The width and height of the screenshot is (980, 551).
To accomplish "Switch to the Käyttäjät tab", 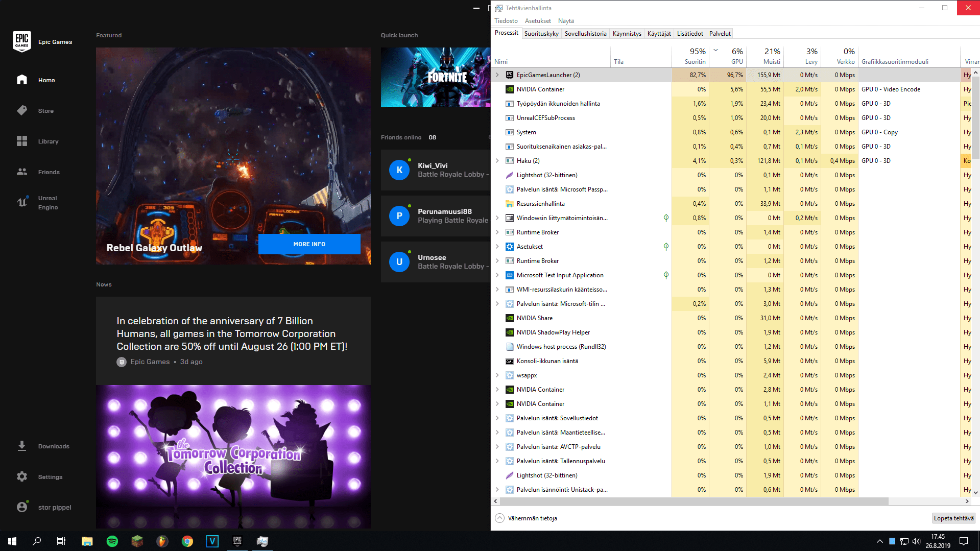I will click(659, 34).
